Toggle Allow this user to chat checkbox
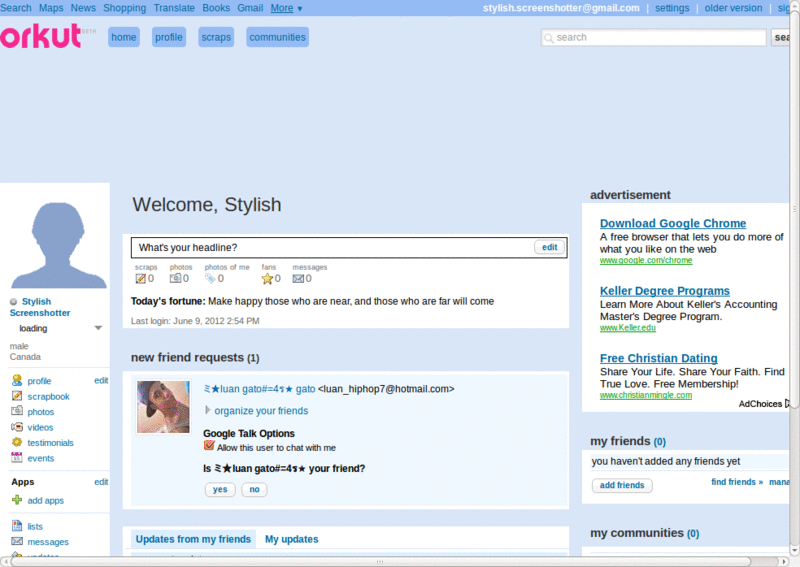The height and width of the screenshot is (567, 800). point(209,446)
